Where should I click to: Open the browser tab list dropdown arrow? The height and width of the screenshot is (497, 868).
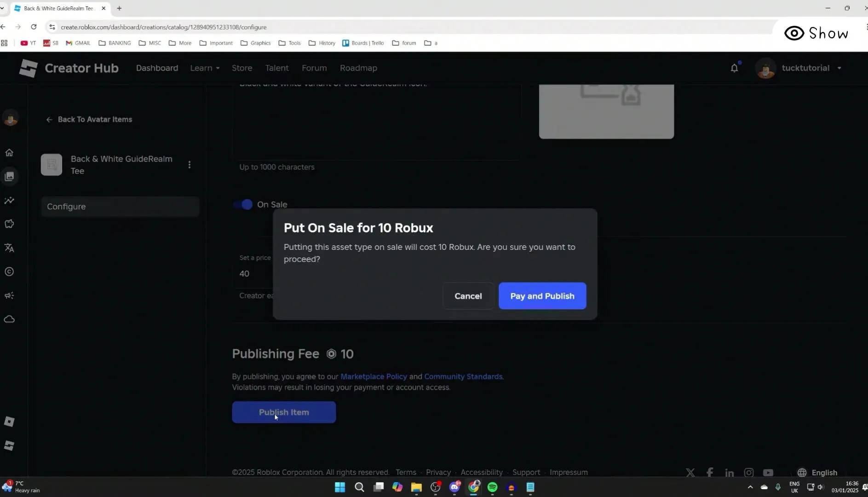(x=2, y=8)
